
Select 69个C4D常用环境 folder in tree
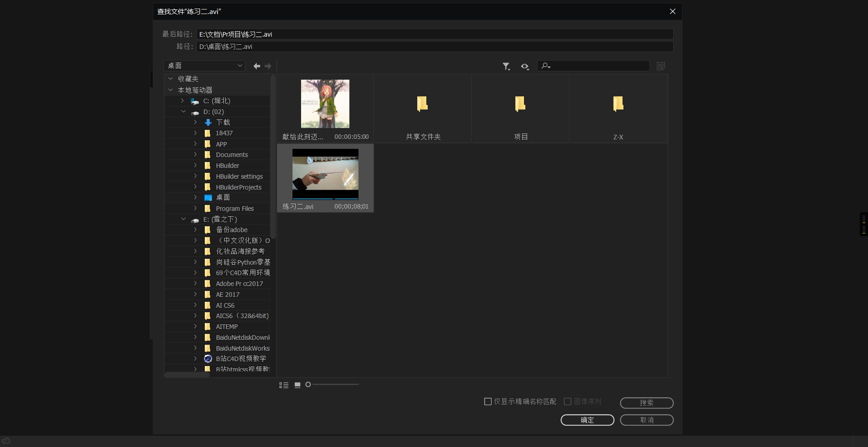(x=243, y=273)
